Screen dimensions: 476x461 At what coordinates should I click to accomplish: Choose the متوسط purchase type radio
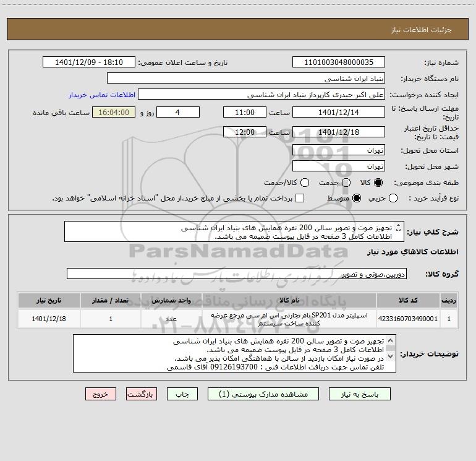click(x=357, y=198)
